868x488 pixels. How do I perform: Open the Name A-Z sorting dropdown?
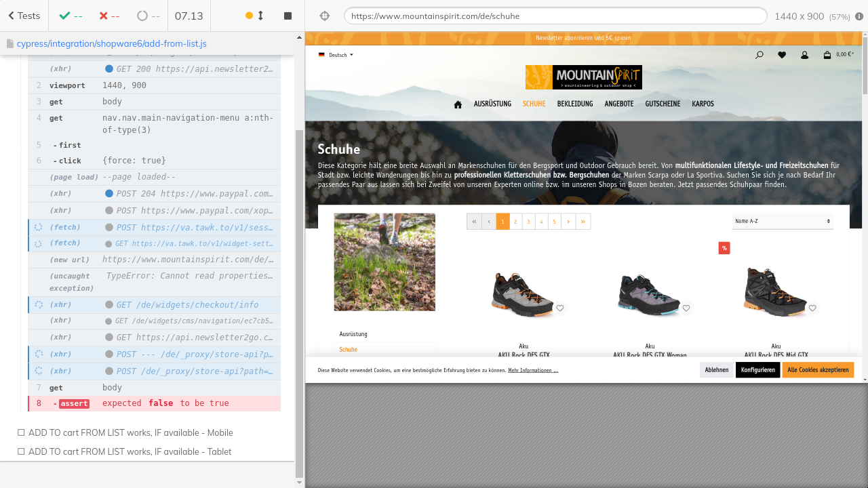point(782,221)
